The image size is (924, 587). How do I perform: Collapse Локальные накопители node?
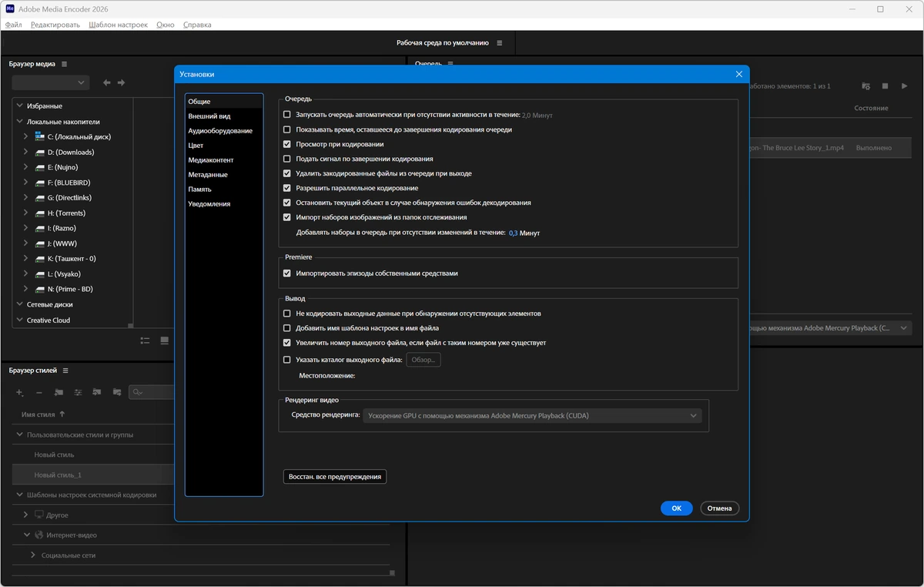click(20, 122)
